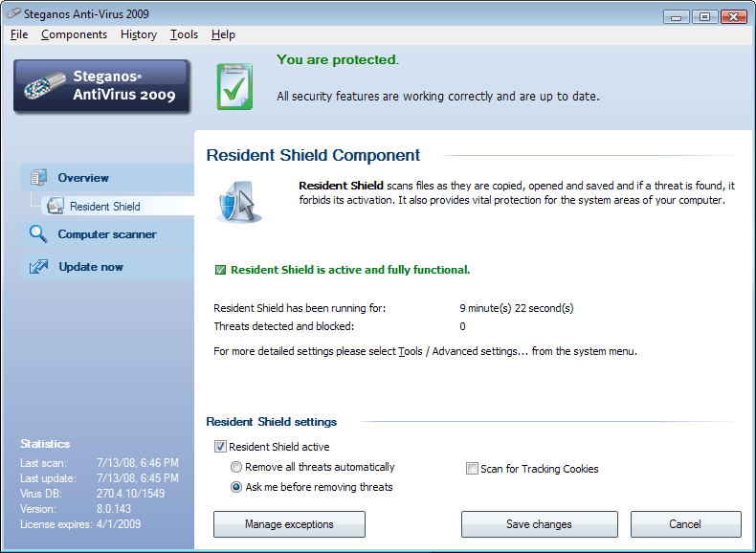Click the Threats detected value '0'

point(462,326)
